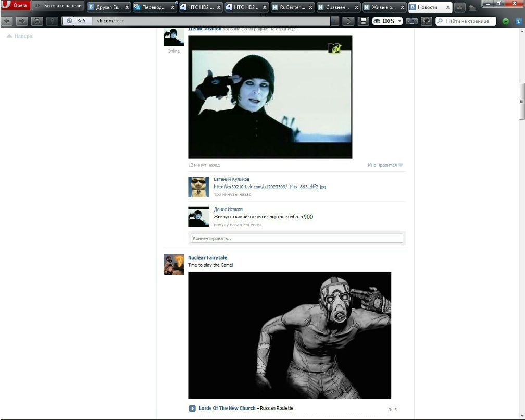Viewport: 525px width, 420px height.
Task: Open the cs302104.vk.com image link in comment
Action: pos(270,187)
